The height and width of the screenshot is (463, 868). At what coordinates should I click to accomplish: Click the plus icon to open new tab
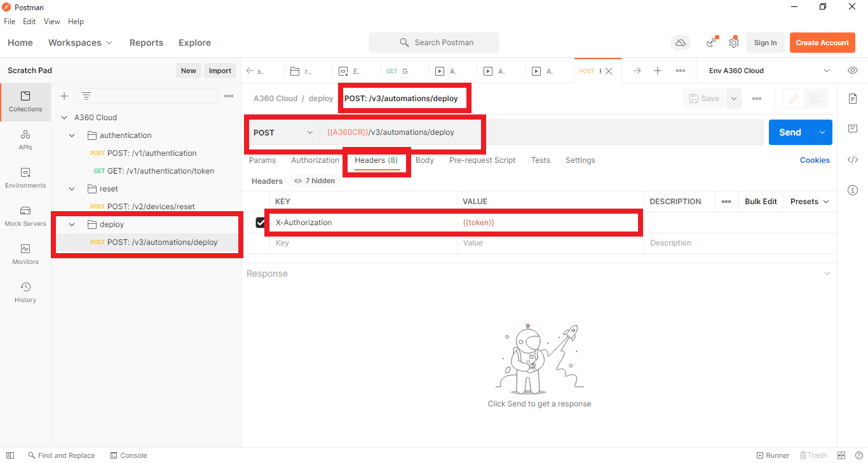tap(658, 71)
